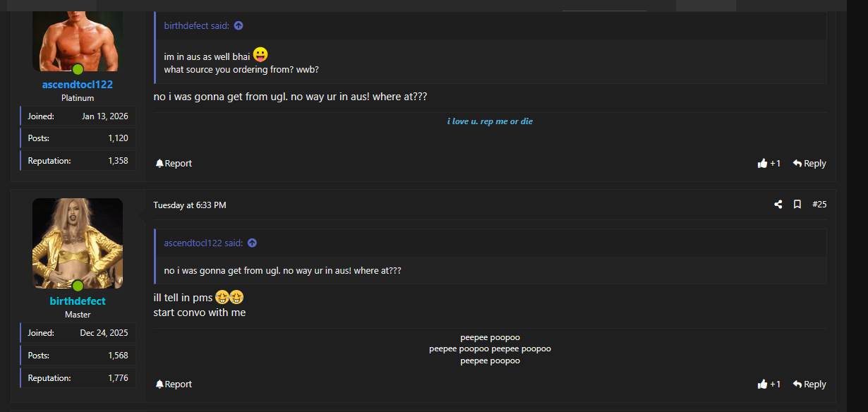
Task: Click 'birthdefect said:' quote header
Action: (196, 26)
